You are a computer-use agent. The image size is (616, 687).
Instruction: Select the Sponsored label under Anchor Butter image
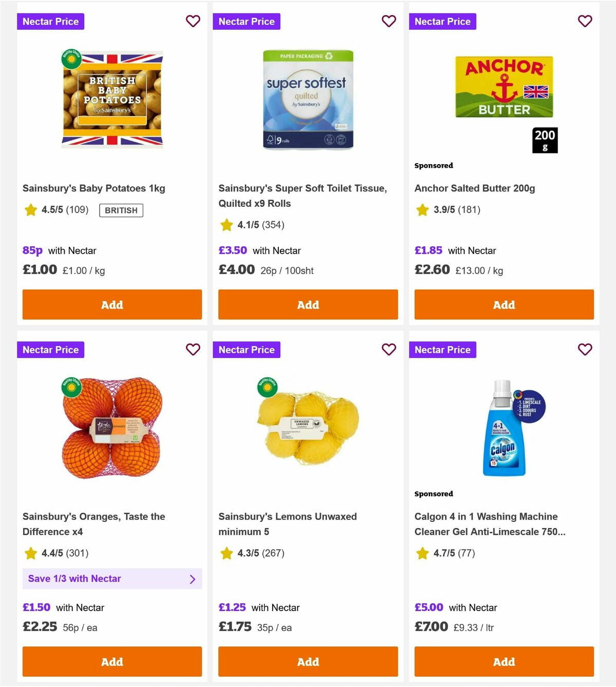point(434,165)
